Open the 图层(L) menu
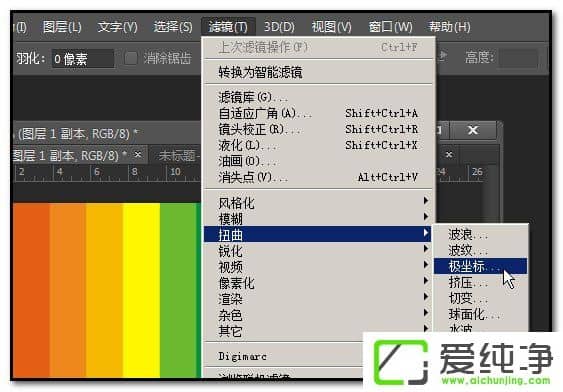The image size is (563, 392). pos(62,27)
